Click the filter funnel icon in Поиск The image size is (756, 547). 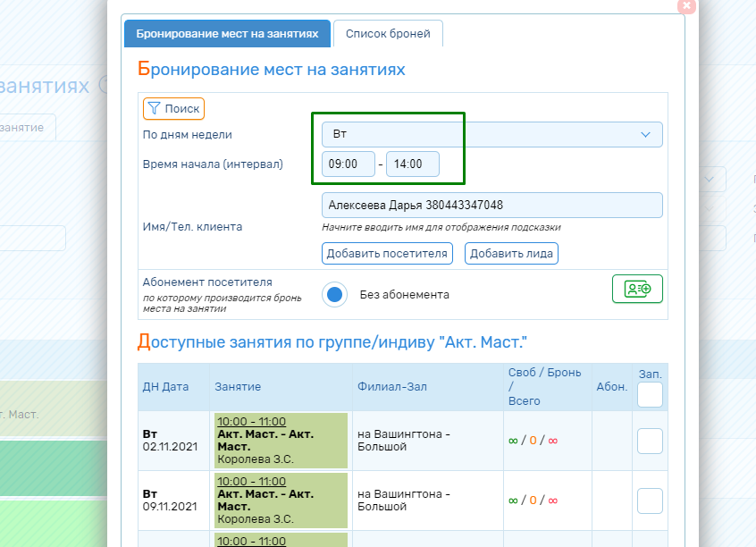(154, 108)
